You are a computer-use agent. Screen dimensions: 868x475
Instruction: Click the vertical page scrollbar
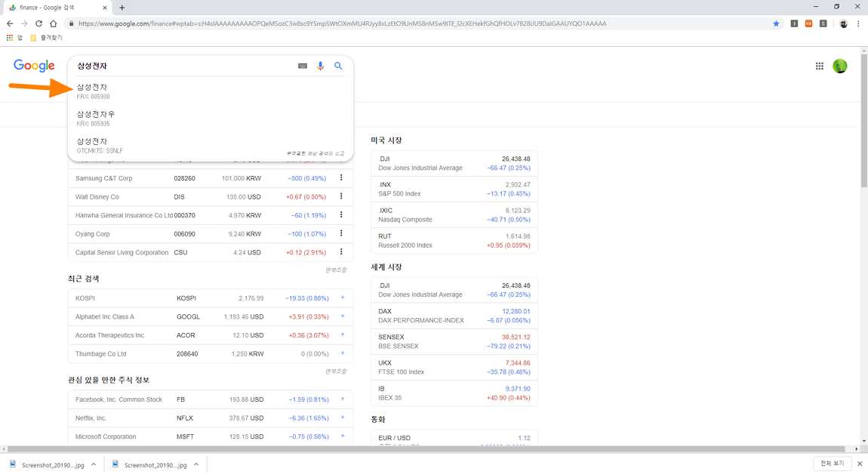click(864, 121)
